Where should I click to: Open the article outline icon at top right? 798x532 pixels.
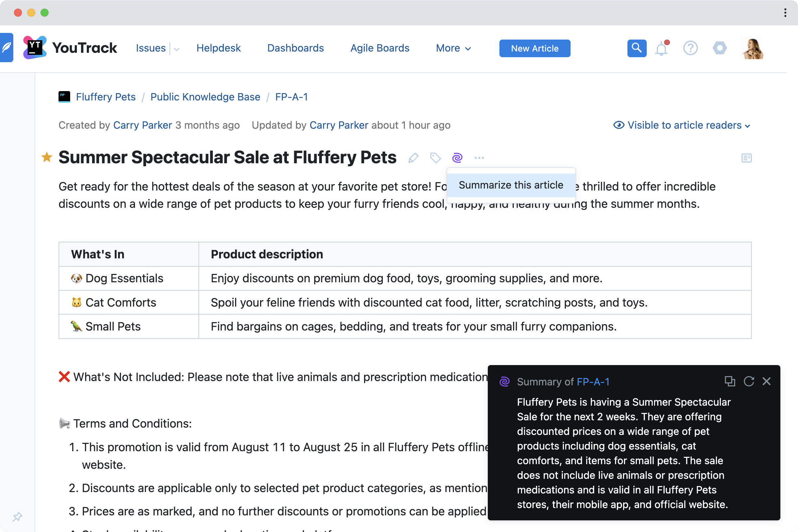click(x=746, y=157)
